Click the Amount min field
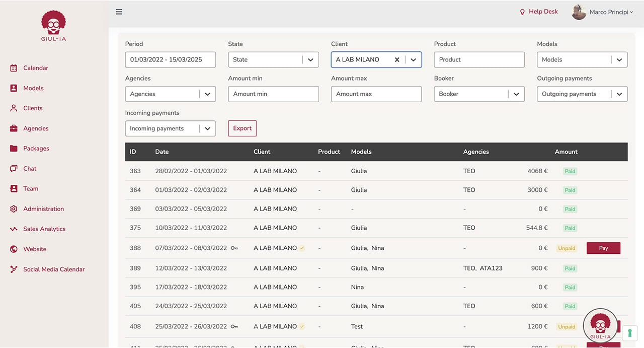The height and width of the screenshot is (348, 644). (273, 94)
